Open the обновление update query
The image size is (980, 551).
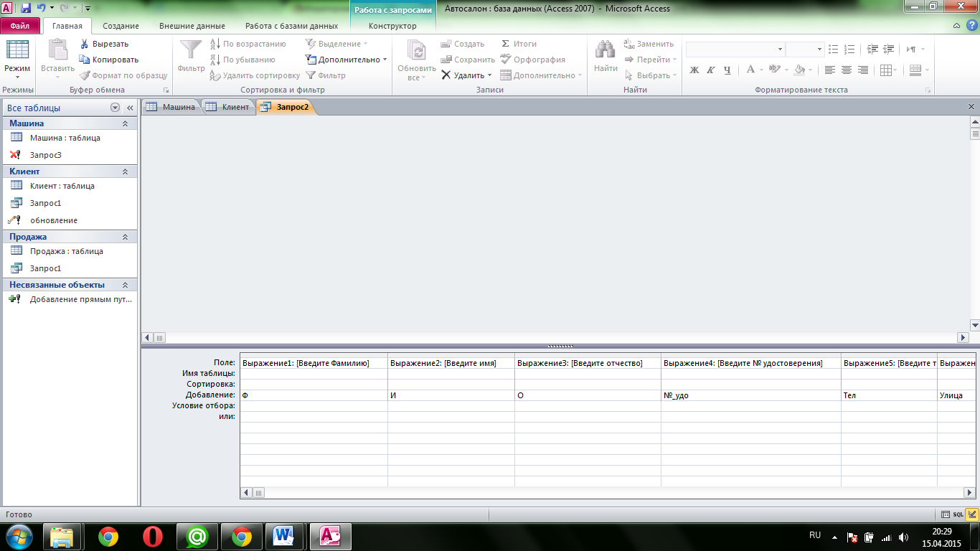[54, 220]
